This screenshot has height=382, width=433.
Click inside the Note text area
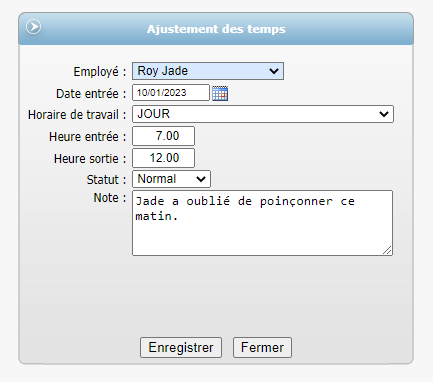click(262, 223)
